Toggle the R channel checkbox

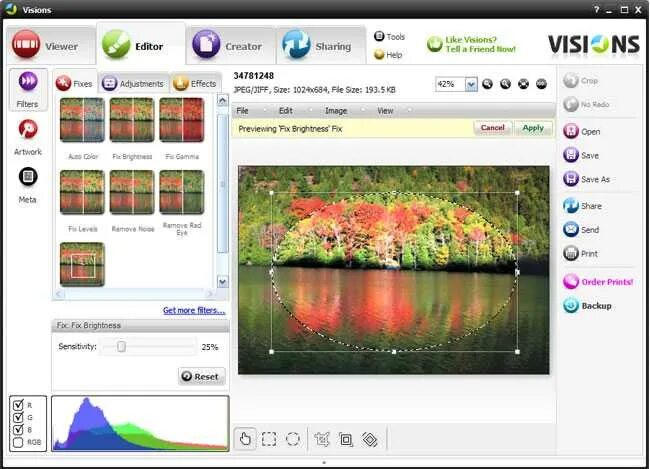coord(18,405)
